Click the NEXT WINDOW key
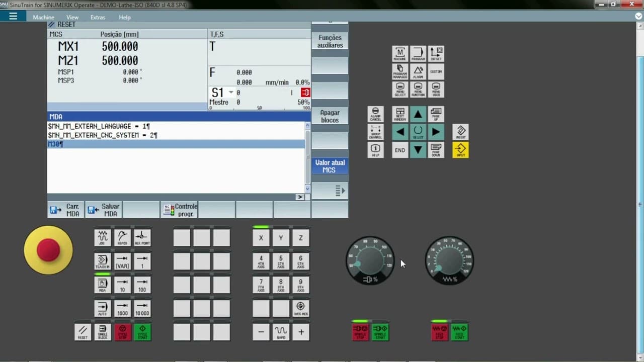The height and width of the screenshot is (362, 644). [x=400, y=114]
